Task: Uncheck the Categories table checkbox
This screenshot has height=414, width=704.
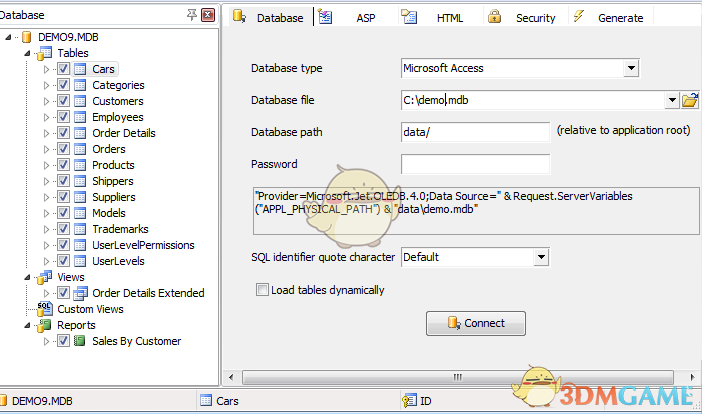Action: pos(63,85)
